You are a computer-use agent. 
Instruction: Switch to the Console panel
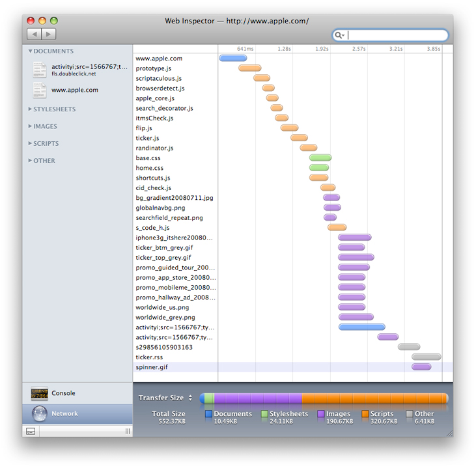[77, 393]
